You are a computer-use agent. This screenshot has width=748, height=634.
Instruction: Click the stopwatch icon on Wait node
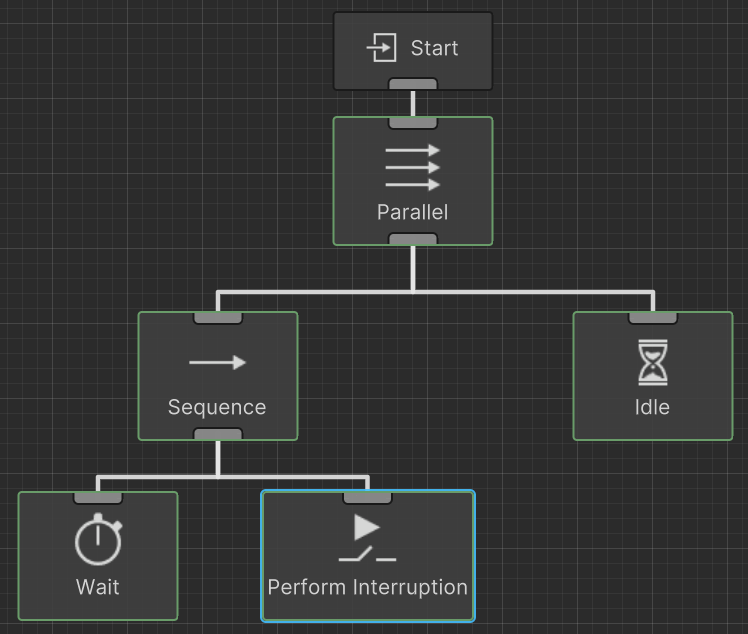pos(98,541)
